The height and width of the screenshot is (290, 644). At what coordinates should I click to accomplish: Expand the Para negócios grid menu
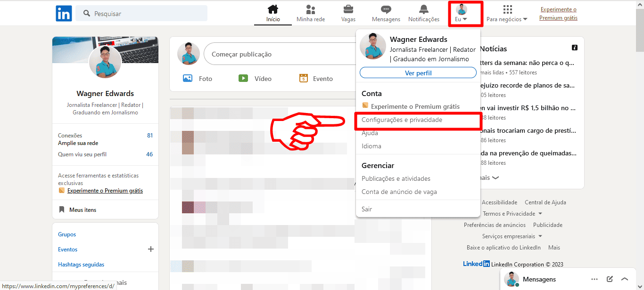tap(507, 13)
